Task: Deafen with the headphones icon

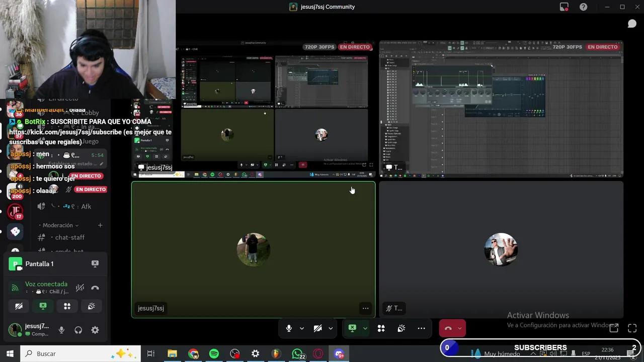Action: tap(78, 330)
